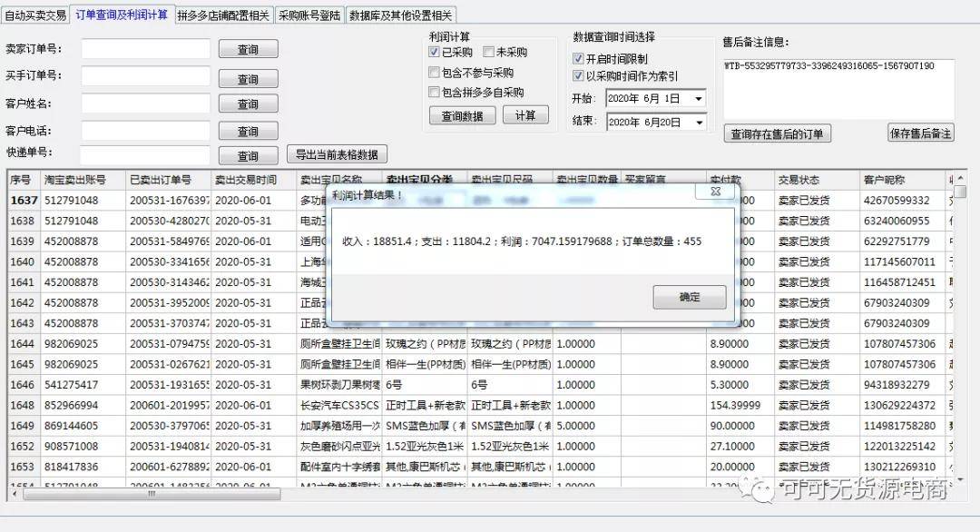The image size is (980, 532).
Task: Go to 数据库及其他设置相关 tab
Action: point(400,15)
